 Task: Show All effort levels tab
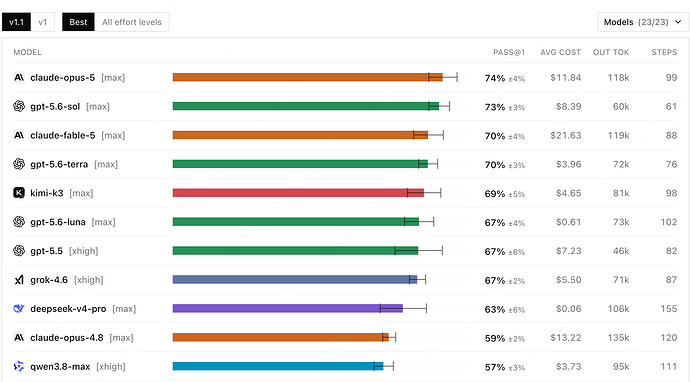(x=132, y=22)
